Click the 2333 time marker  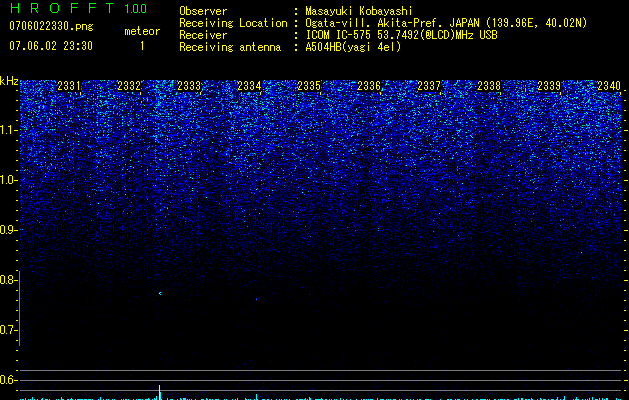pyautogui.click(x=189, y=86)
